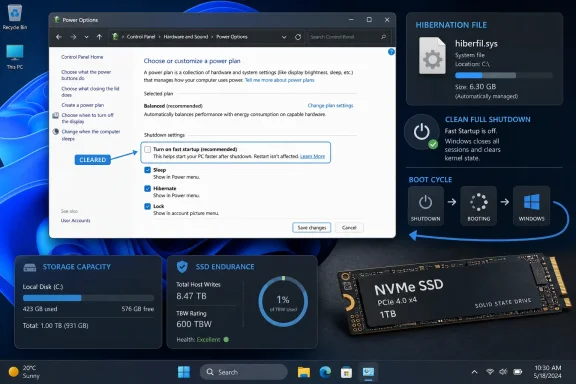Click the TBW Rating value 600 TBW

(194, 324)
